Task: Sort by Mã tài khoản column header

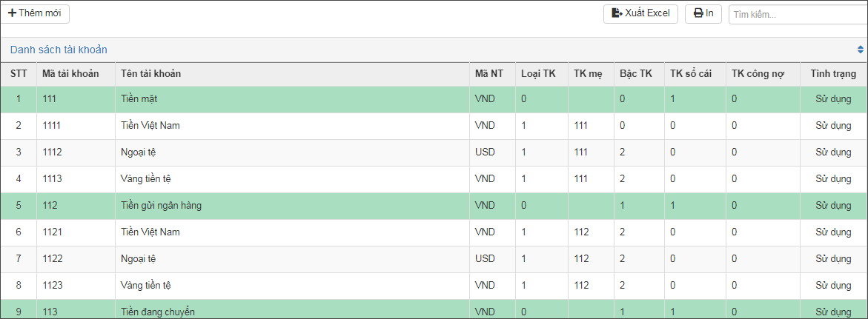Action: pyautogui.click(x=70, y=73)
